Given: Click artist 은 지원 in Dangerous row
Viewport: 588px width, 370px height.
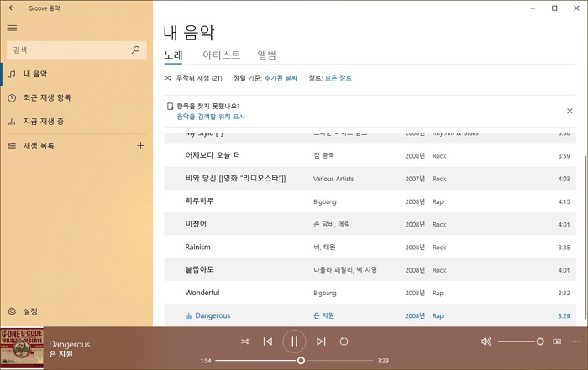Looking at the screenshot, I should click(x=323, y=315).
